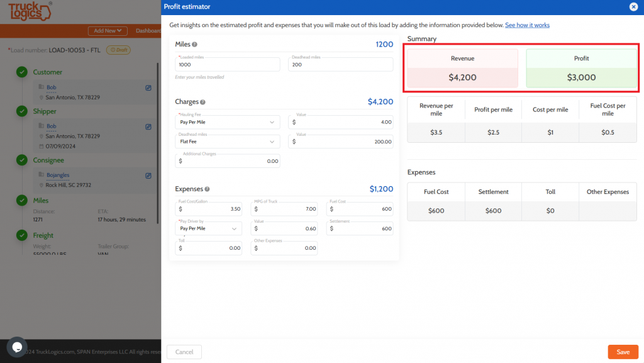644x363 pixels.
Task: Close the Profit estimator dialog
Action: tap(633, 6)
